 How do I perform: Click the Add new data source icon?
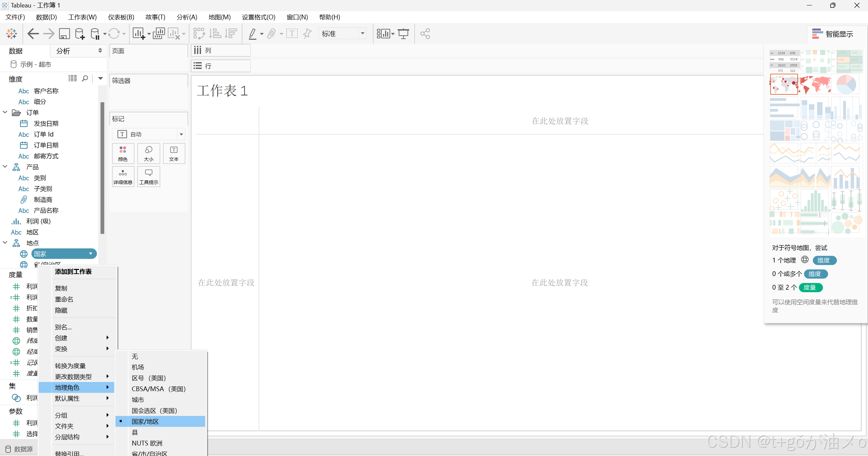(80, 34)
